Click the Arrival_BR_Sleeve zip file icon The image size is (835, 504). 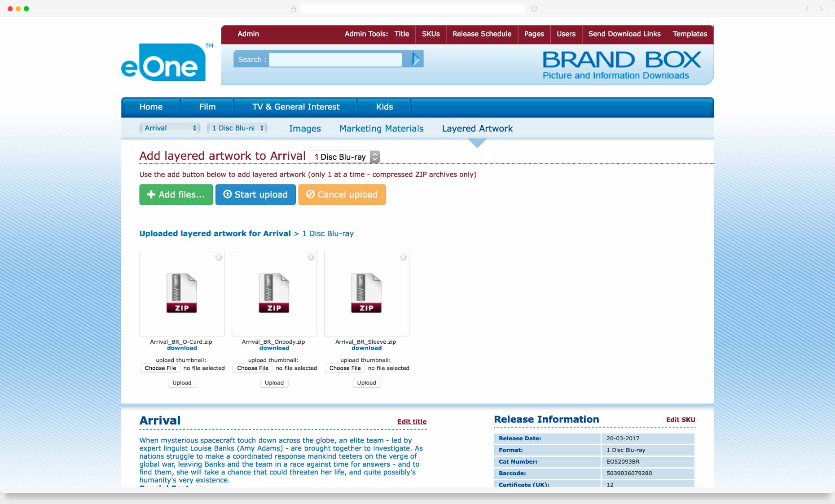(366, 293)
